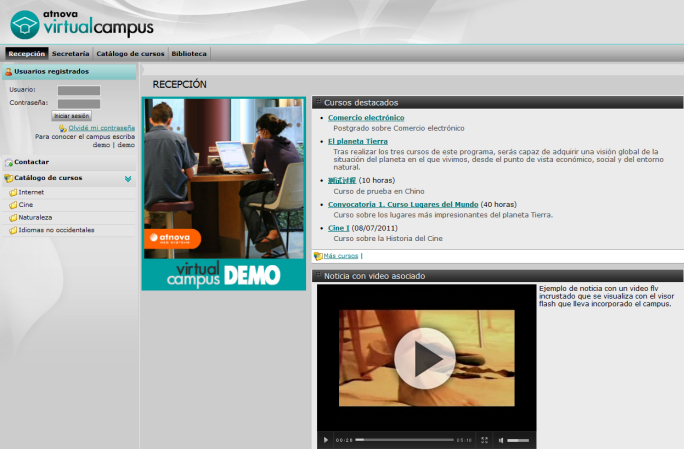Image resolution: width=684 pixels, height=449 pixels.
Task: Click the Más cursos folder icon
Action: point(318,256)
